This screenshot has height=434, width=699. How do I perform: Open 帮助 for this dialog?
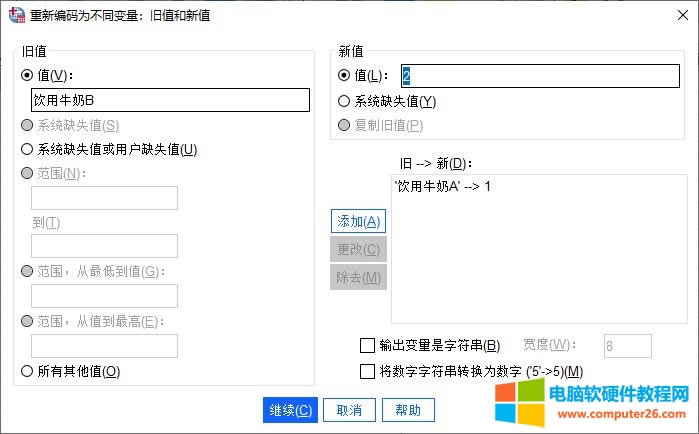click(x=408, y=410)
